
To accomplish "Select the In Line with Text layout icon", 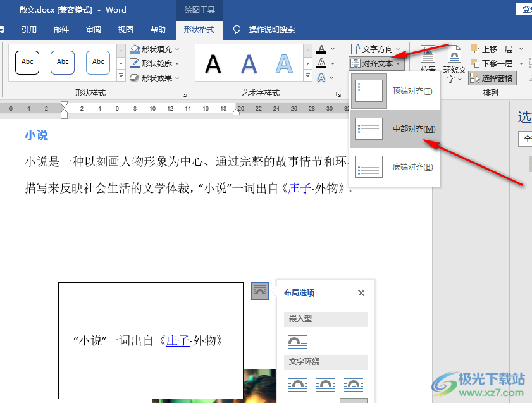I will [x=298, y=340].
